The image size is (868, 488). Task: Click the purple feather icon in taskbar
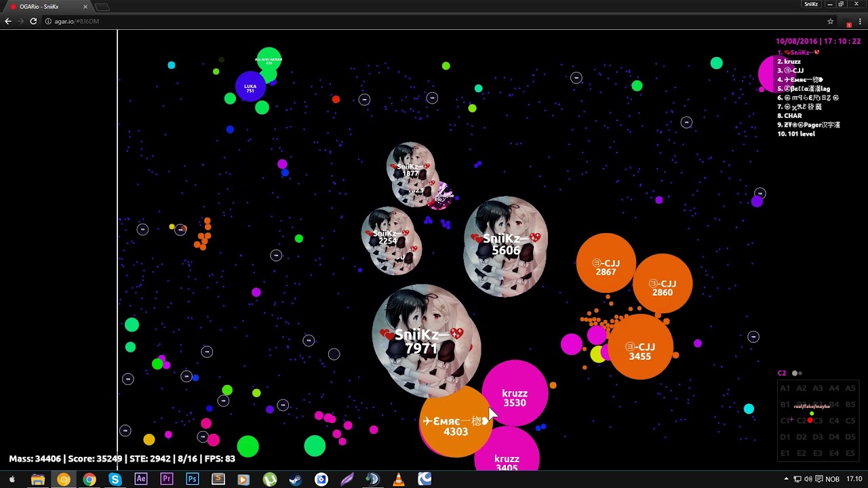(347, 479)
